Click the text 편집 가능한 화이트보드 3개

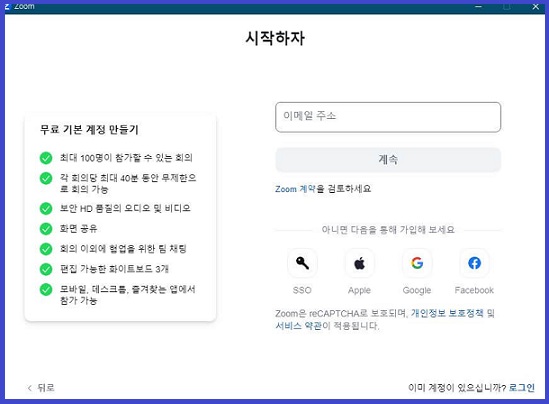point(114,269)
